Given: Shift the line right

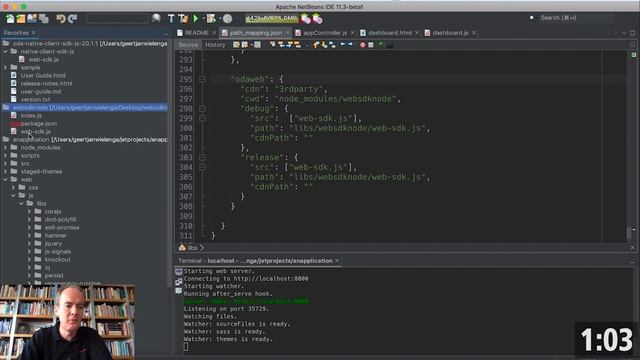Looking at the screenshot, I should point(350,44).
